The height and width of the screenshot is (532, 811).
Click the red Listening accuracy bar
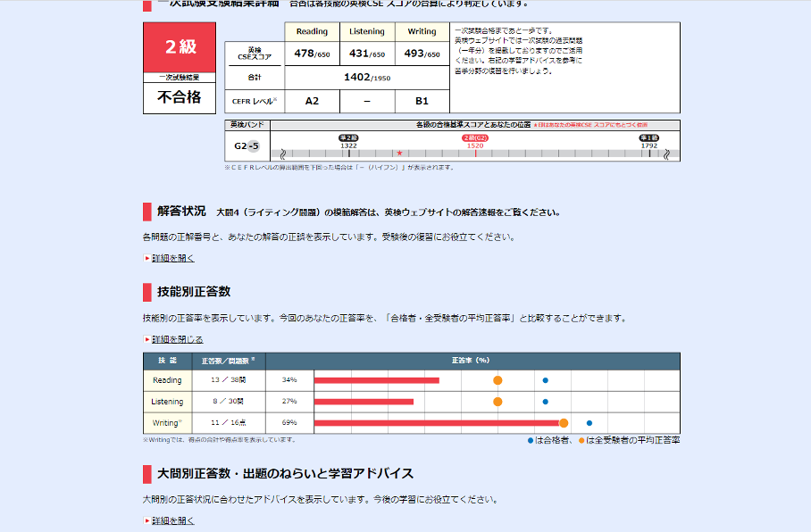click(x=364, y=402)
